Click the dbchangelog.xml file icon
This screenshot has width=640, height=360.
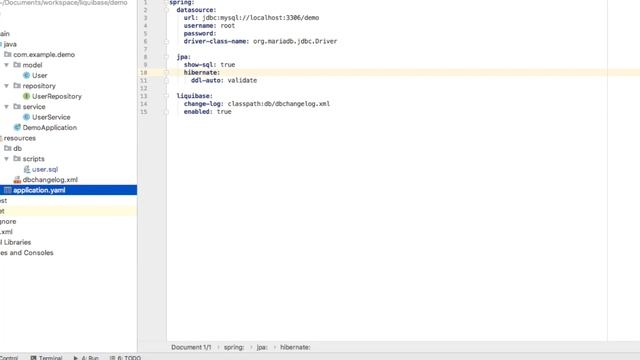(17, 180)
